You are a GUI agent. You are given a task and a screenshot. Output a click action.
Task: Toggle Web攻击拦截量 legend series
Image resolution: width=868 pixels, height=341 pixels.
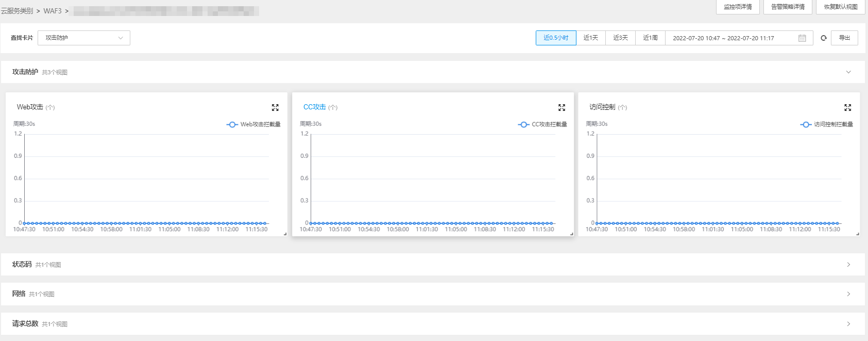tap(253, 124)
